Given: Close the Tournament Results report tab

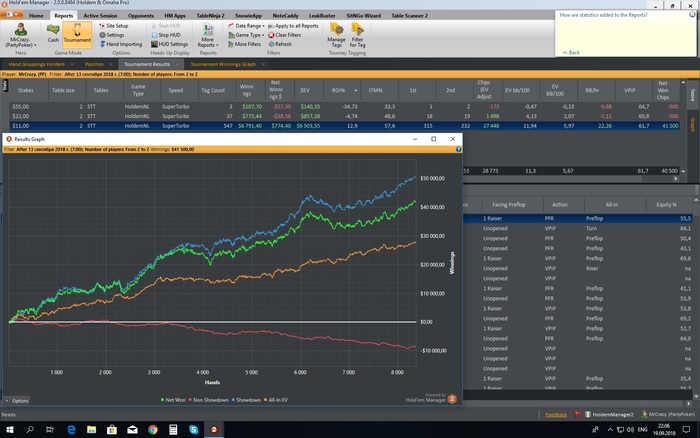Looking at the screenshot, I should pyautogui.click(x=177, y=64).
